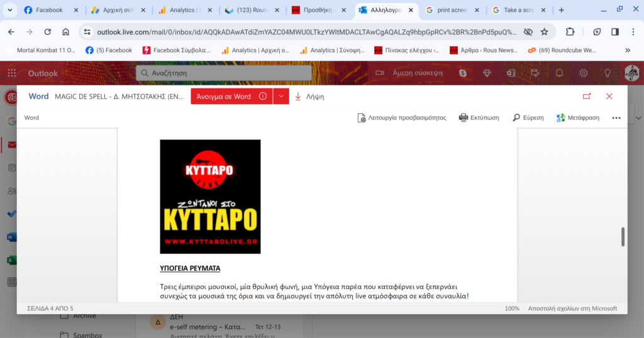Image resolution: width=644 pixels, height=338 pixels.
Task: Reload the current page
Action: click(48, 32)
